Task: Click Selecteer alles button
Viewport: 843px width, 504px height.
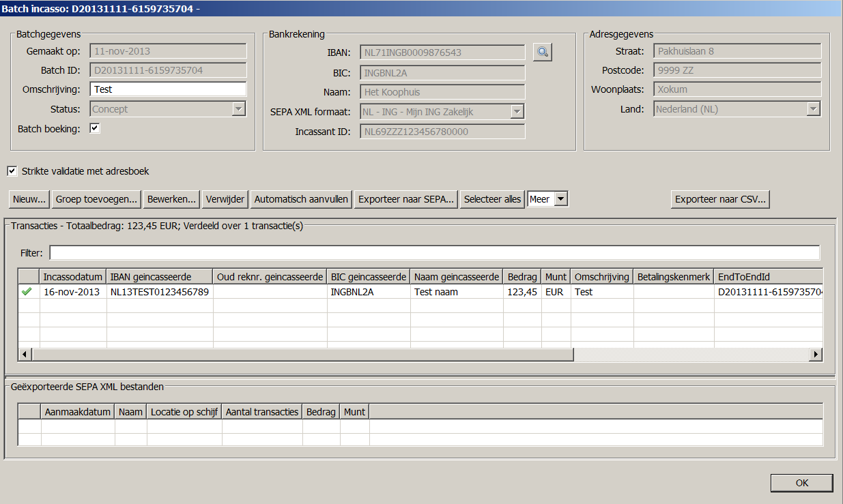Action: click(492, 199)
